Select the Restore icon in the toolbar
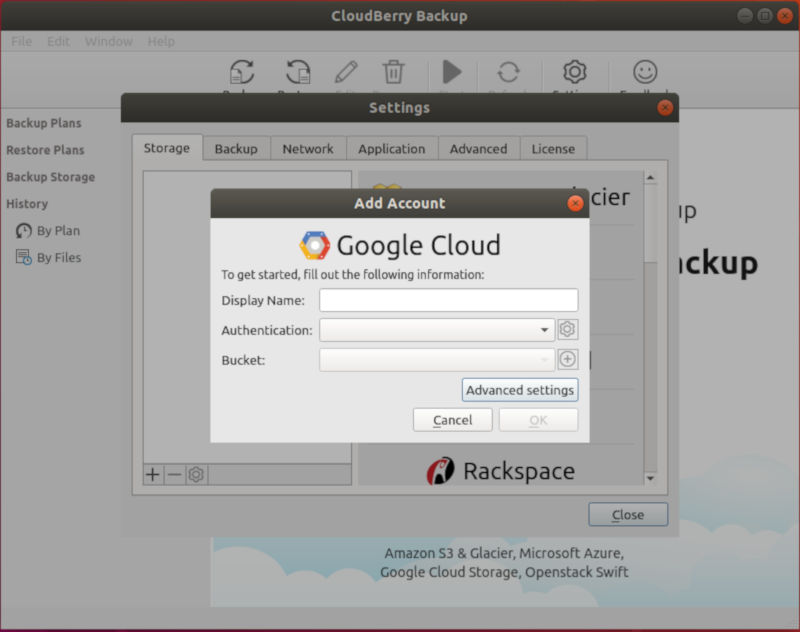 (295, 71)
